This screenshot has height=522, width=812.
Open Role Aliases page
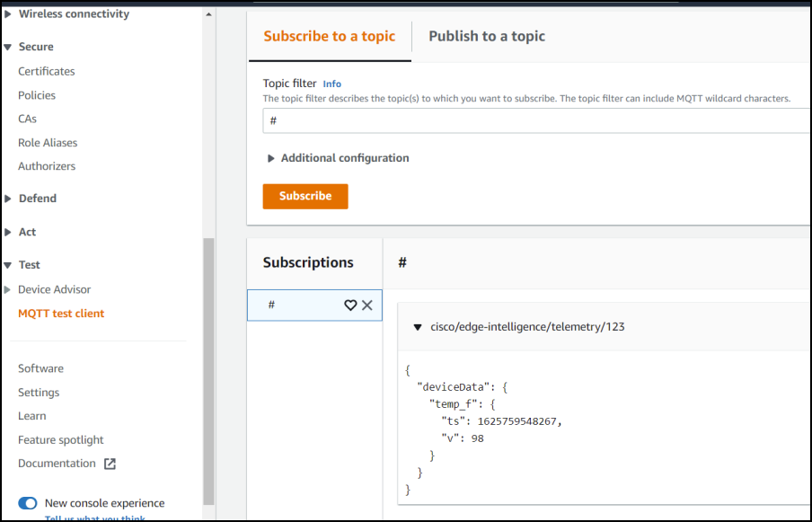coord(48,143)
